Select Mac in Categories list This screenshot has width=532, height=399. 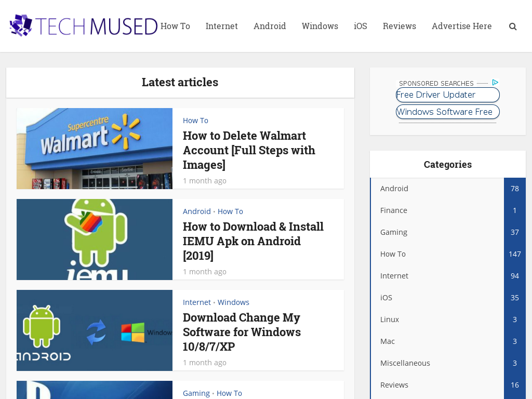(388, 341)
